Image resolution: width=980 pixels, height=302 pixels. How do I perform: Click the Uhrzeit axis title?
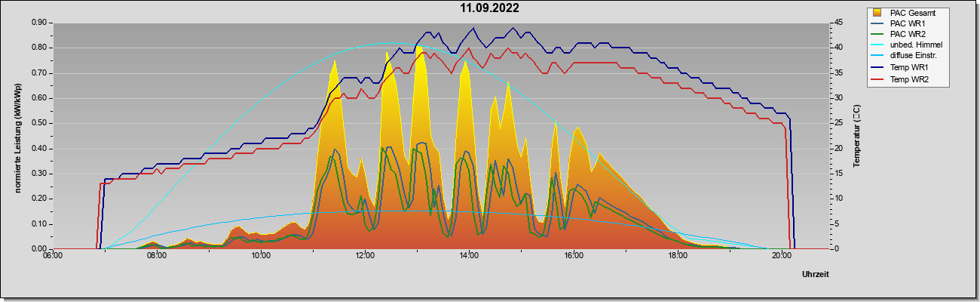[x=816, y=275]
